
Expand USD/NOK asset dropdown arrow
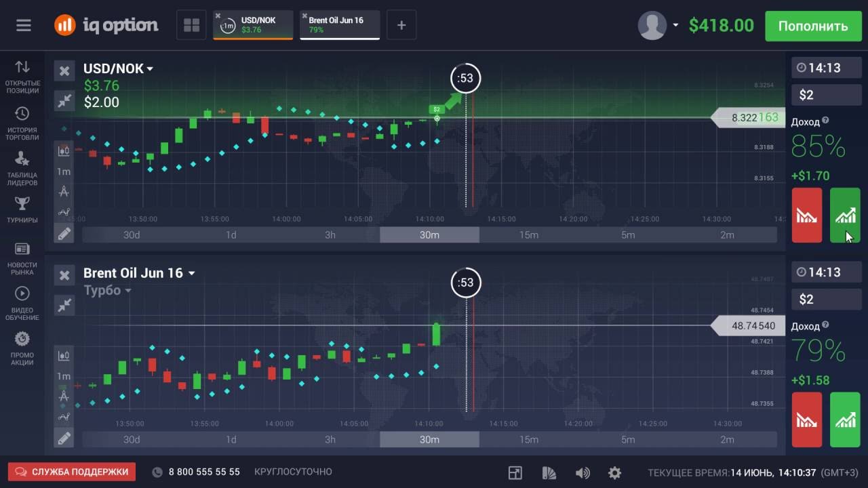[x=150, y=68]
